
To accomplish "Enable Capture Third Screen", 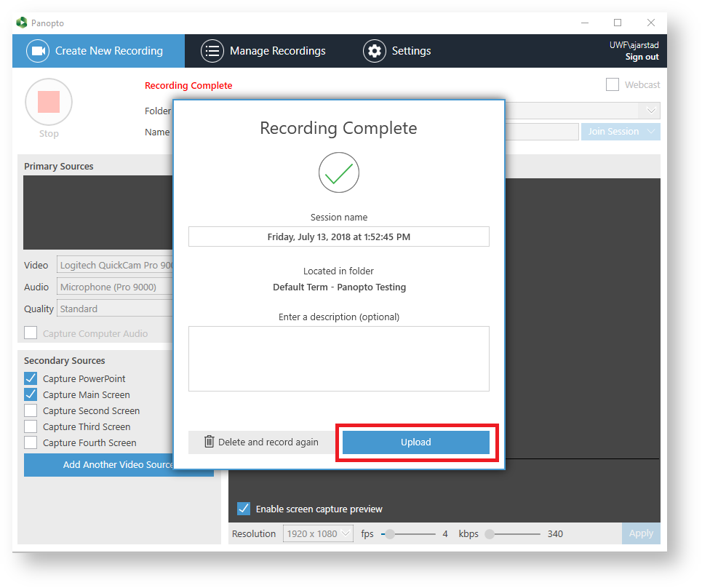I will tap(31, 426).
